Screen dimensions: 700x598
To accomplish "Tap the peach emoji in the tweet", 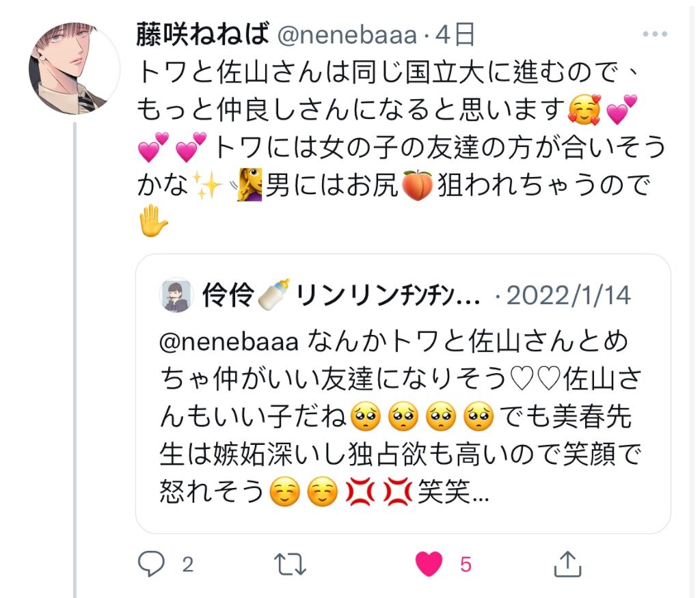I will point(418,185).
